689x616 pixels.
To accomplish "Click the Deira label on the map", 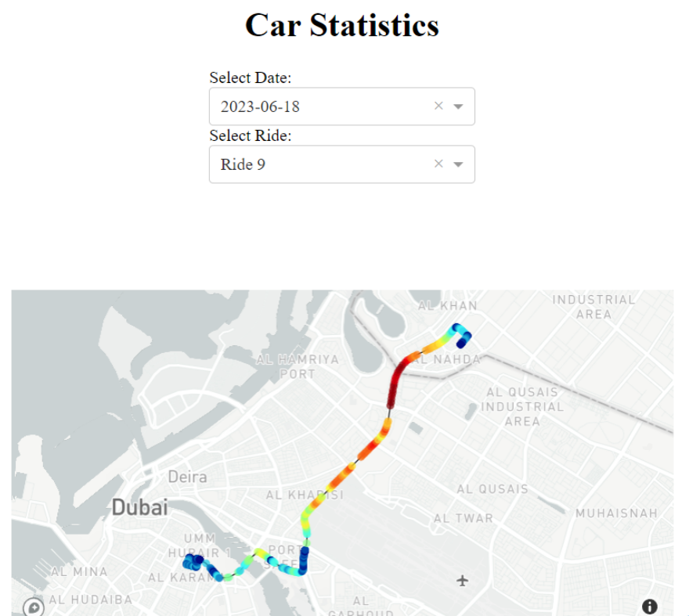I will point(188,477).
